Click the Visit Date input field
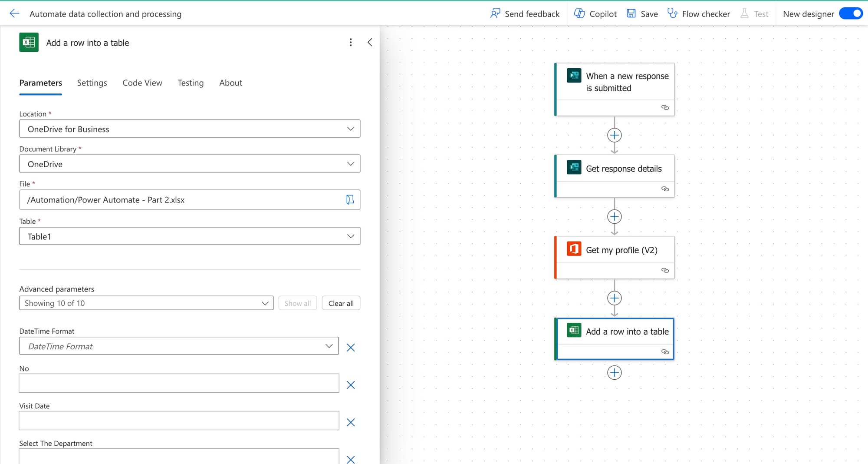 pyautogui.click(x=179, y=421)
